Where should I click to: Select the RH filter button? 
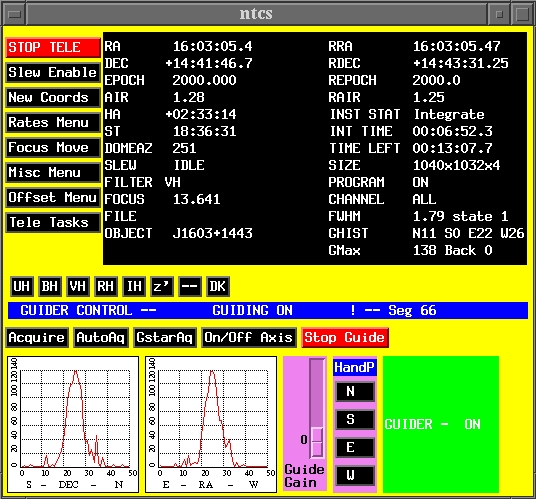[106, 286]
